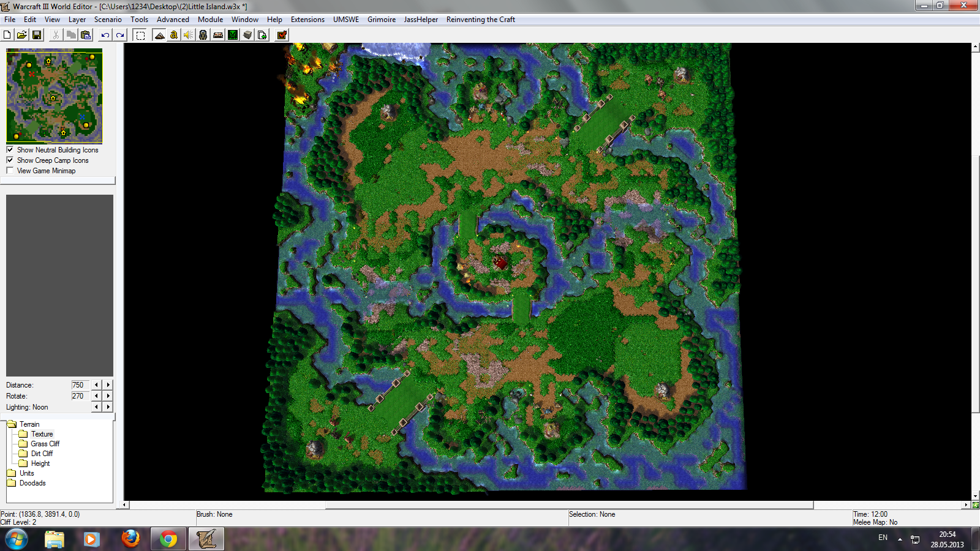
Task: Open the Object Editor helmet icon
Action: pyautogui.click(x=203, y=35)
